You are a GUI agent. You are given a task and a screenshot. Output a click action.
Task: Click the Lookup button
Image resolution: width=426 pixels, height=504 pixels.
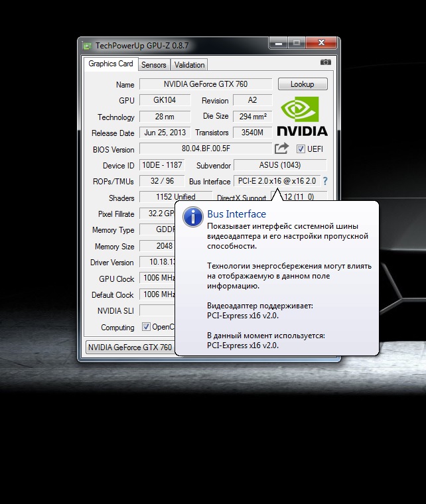click(x=303, y=84)
